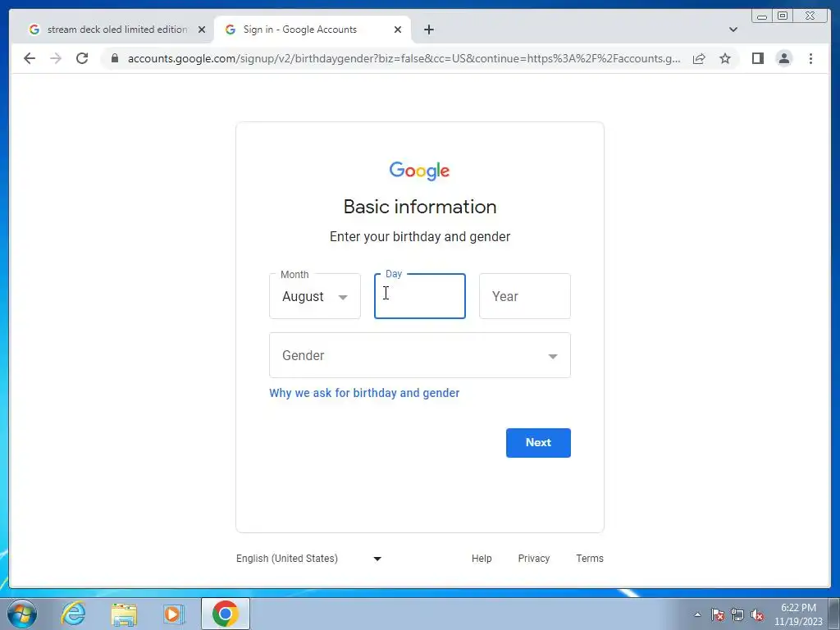Open the Action Center flag icon
This screenshot has height=630, width=840.
(717, 614)
